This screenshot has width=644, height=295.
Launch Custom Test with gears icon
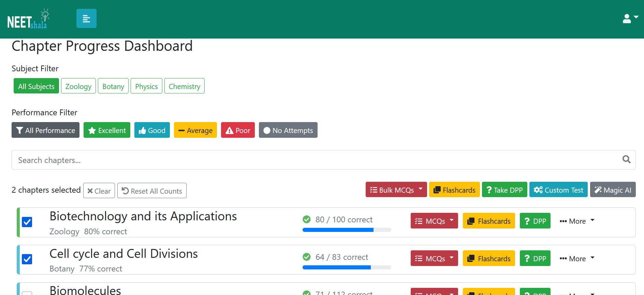click(x=558, y=190)
